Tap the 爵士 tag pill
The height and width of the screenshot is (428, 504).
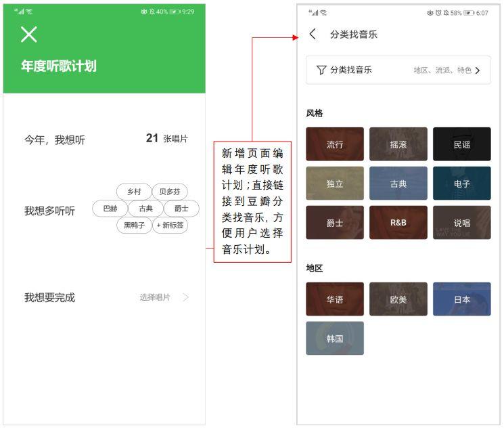[x=181, y=209]
